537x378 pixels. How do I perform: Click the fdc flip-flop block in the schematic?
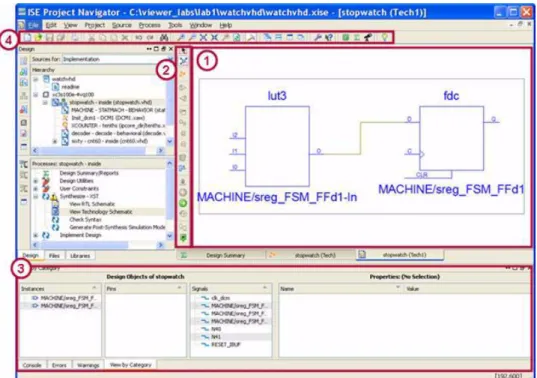click(451, 138)
